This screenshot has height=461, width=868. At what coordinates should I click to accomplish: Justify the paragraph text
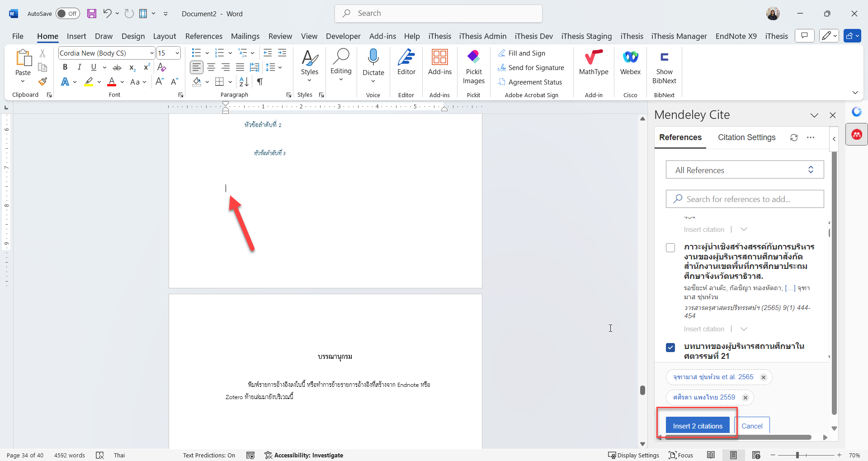tap(240, 67)
